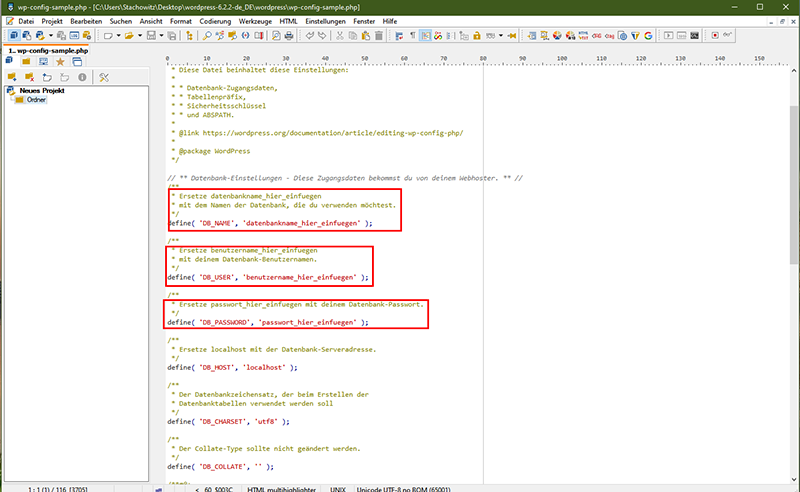
Task: Select Neues Projekt tree root
Action: coord(42,90)
